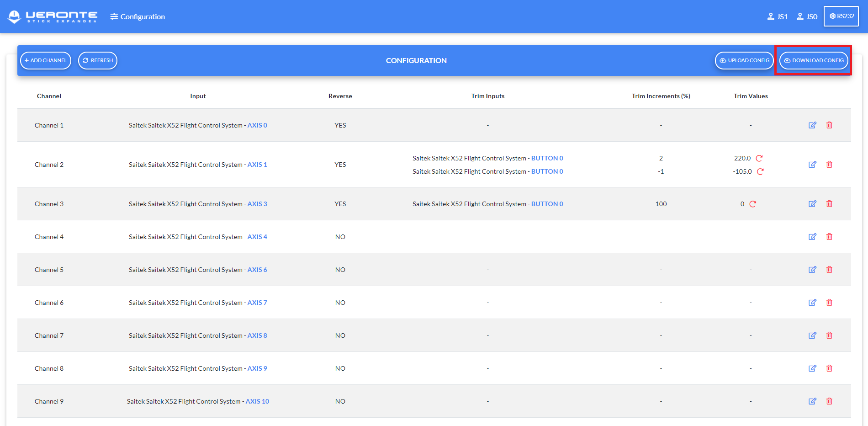The height and width of the screenshot is (426, 868).
Task: Upload a config file
Action: click(x=744, y=60)
